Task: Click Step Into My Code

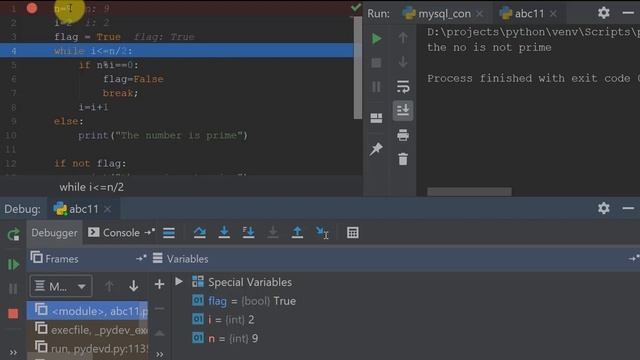Action: (x=248, y=232)
